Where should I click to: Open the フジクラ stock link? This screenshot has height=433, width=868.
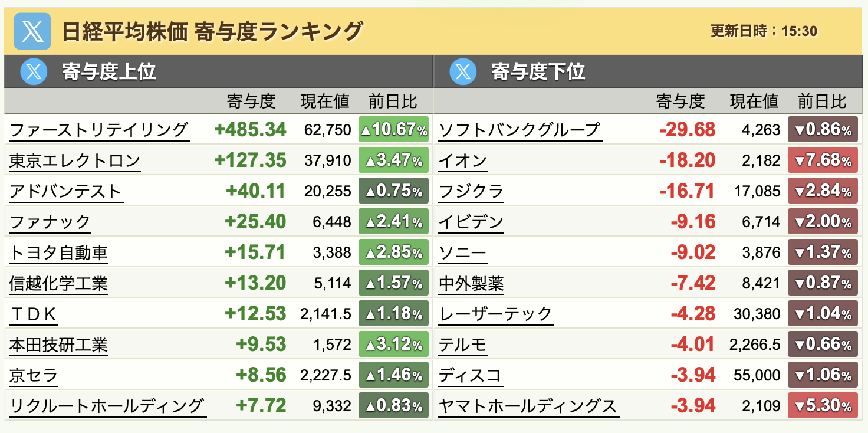pyautogui.click(x=471, y=191)
